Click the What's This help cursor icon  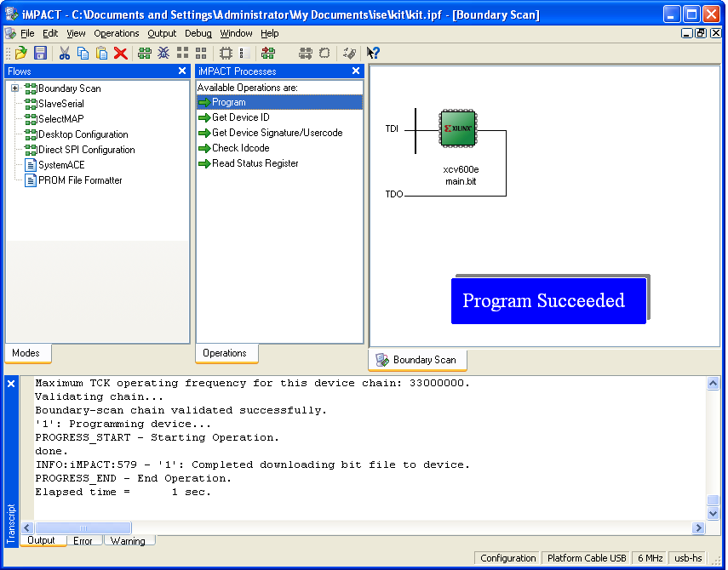pos(373,53)
